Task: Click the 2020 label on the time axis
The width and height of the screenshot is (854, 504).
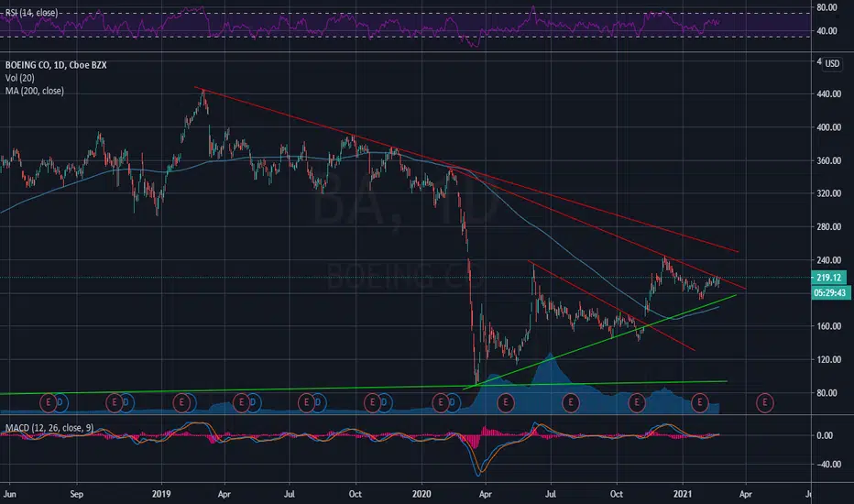Action: click(x=422, y=494)
